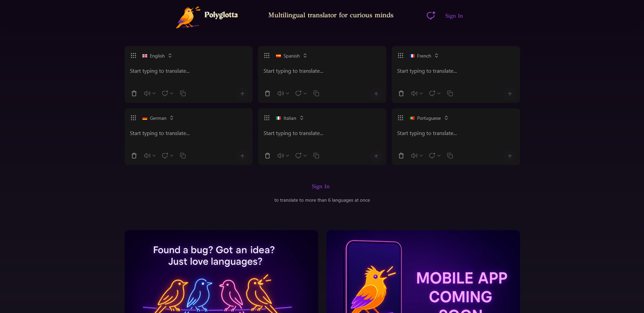Clear the Portuguese panel with the trash icon

[x=401, y=155]
